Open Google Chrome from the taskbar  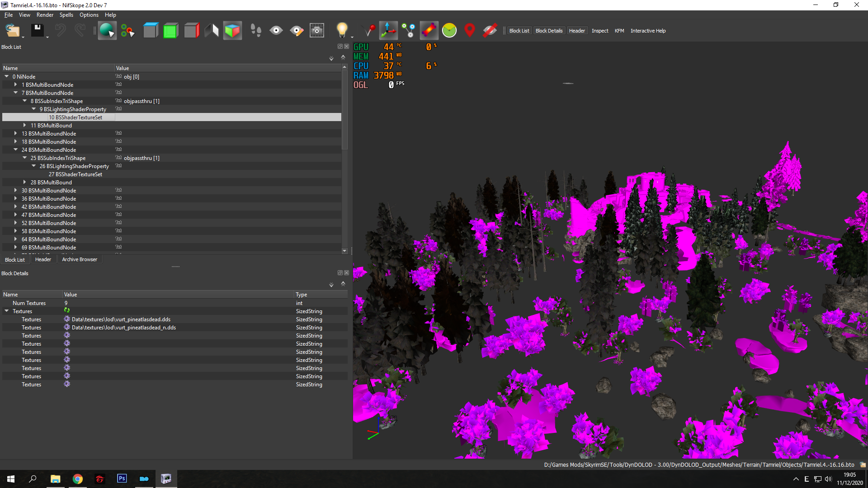click(x=77, y=479)
